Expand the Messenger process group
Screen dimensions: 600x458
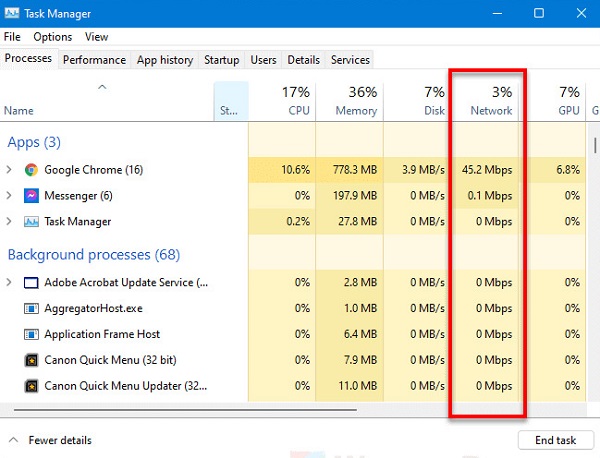point(9,196)
